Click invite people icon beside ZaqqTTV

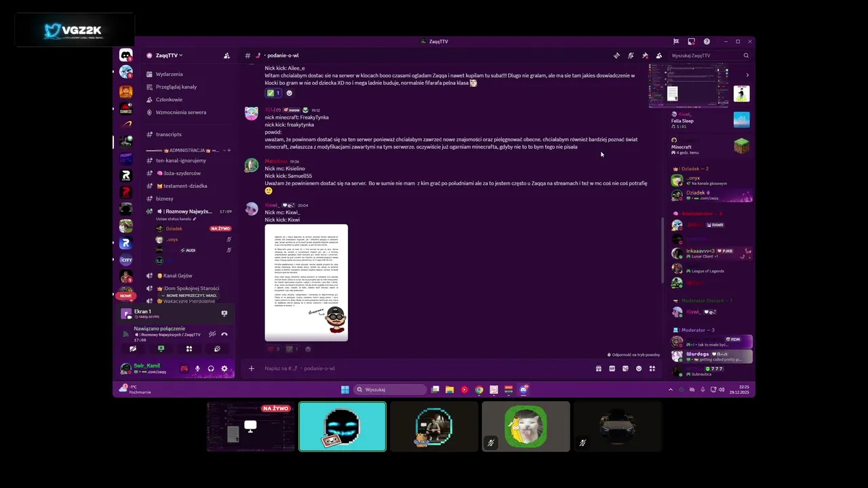click(x=226, y=56)
